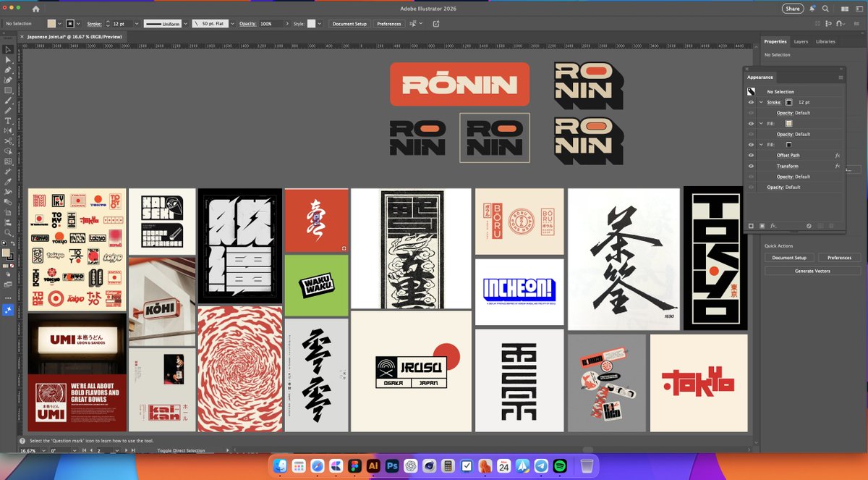Toggle eye of Opacity row under beige Fill
This screenshot has width=868, height=480.
pos(752,134)
